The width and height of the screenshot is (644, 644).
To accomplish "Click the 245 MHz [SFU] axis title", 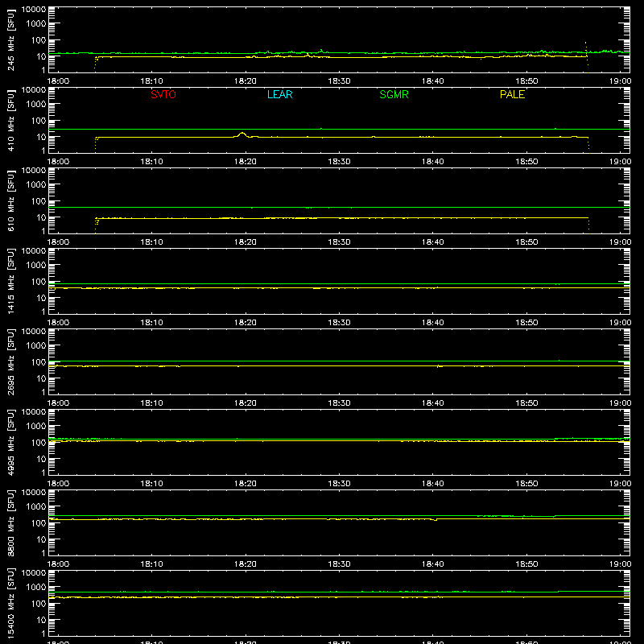I will [11, 40].
